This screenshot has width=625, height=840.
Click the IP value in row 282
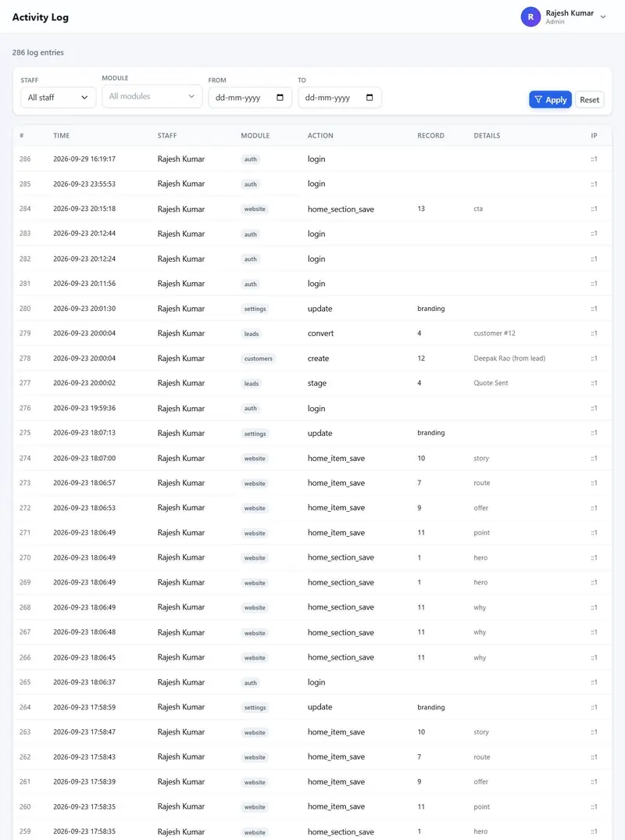point(594,259)
